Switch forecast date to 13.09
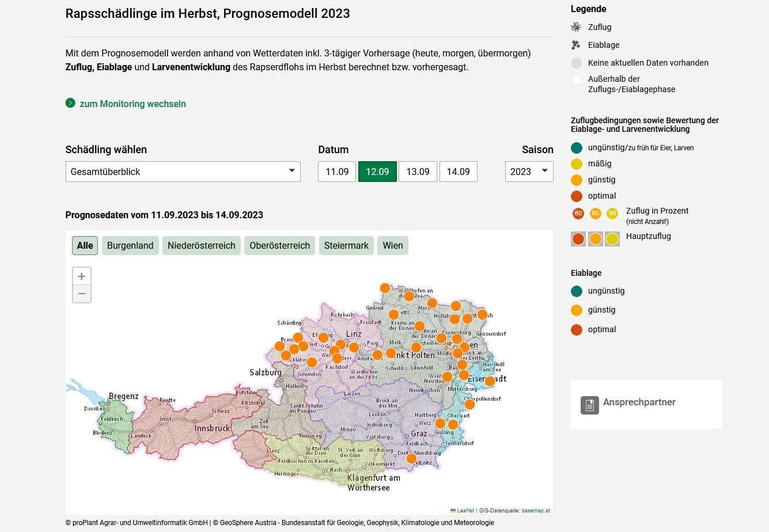This screenshot has height=532, width=769. [x=418, y=172]
